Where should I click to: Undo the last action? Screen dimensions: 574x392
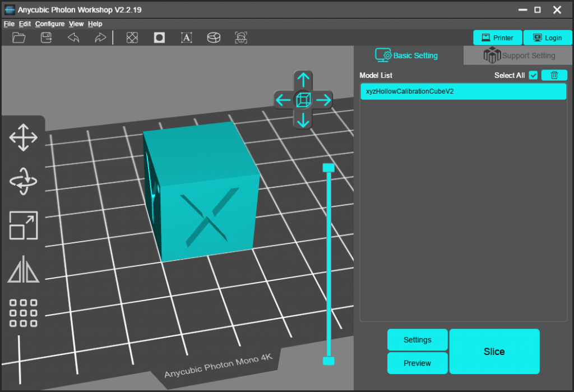click(73, 38)
